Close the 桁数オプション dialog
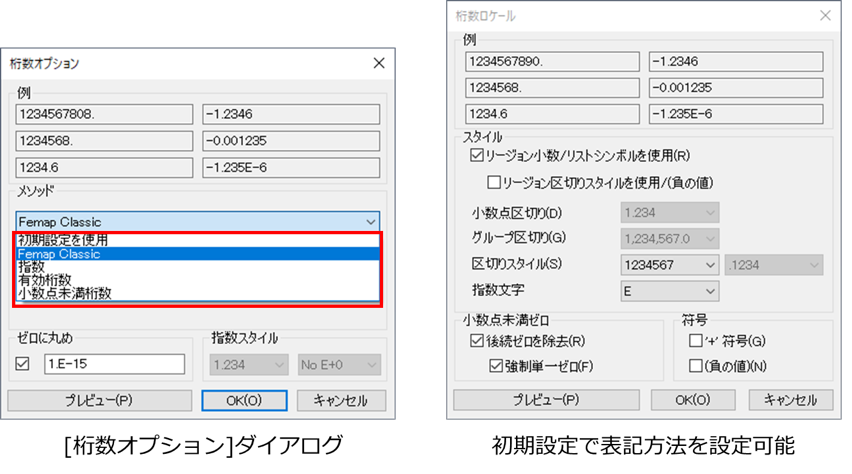Viewport: 852px width, 474px height. pos(379,63)
